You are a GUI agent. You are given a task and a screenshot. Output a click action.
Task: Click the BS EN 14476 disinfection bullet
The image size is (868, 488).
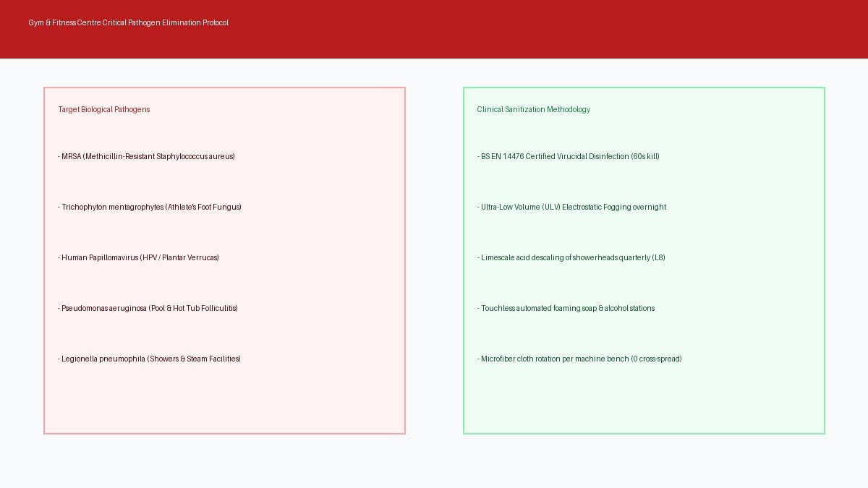(x=569, y=156)
